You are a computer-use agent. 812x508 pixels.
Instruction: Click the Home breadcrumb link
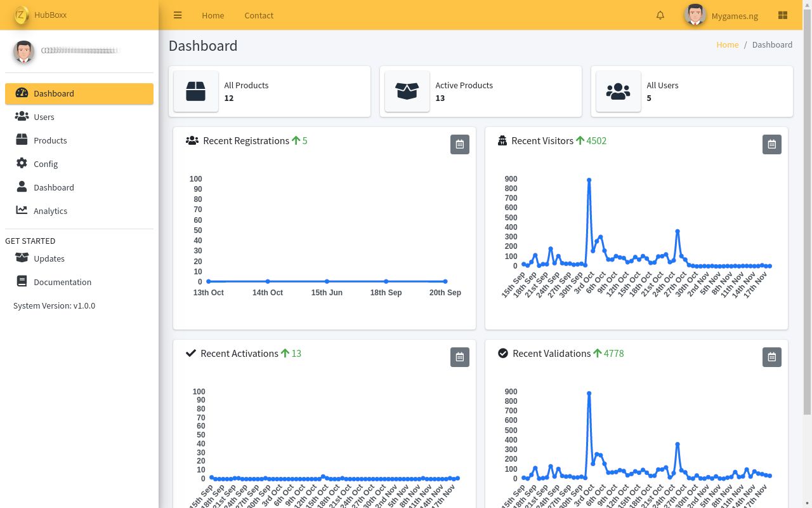727,44
